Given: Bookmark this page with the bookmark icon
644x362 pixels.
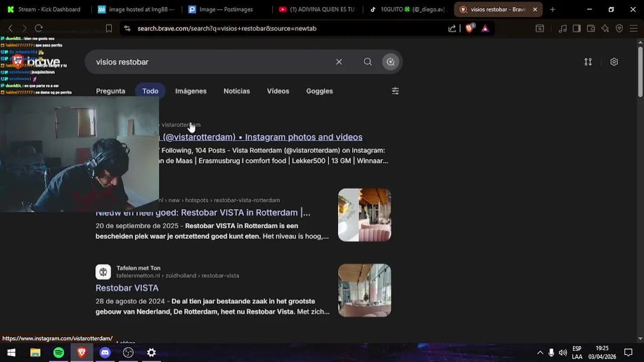Looking at the screenshot, I should tap(109, 29).
